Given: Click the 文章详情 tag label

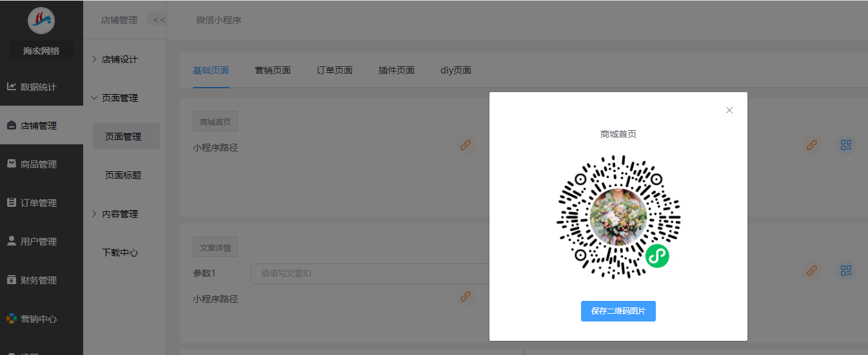Looking at the screenshot, I should 215,247.
